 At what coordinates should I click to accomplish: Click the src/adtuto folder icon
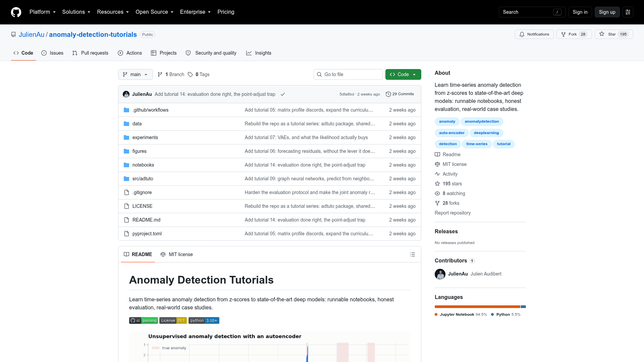point(126,179)
